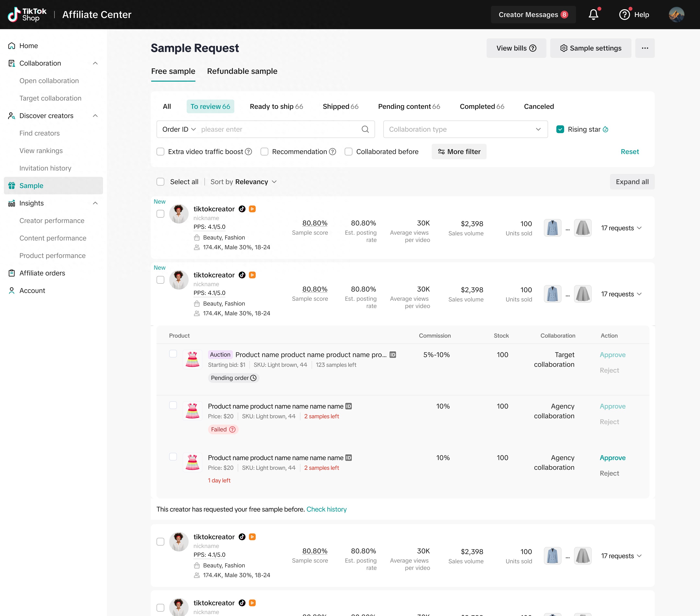The image size is (700, 616).
Task: Collapse the Insights sidebar section
Action: pyautogui.click(x=95, y=203)
